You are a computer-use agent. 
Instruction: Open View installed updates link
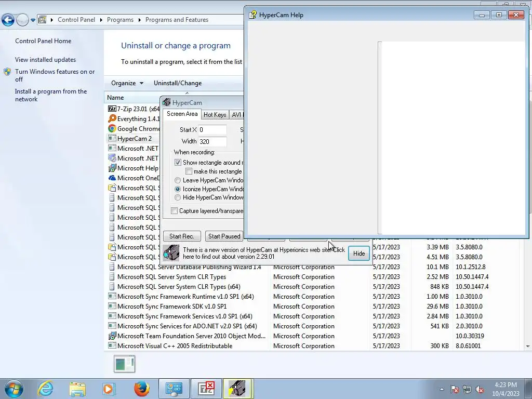point(46,59)
